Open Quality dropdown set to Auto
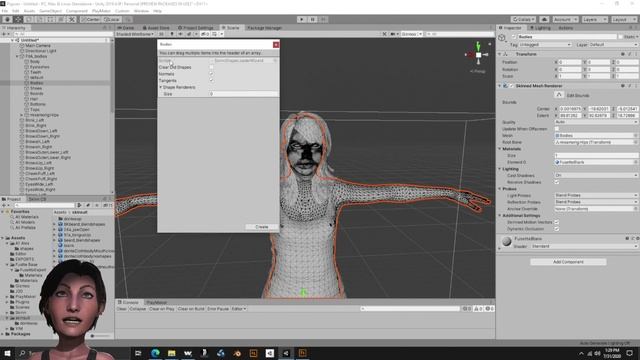The width and height of the screenshot is (640, 360). [596, 122]
